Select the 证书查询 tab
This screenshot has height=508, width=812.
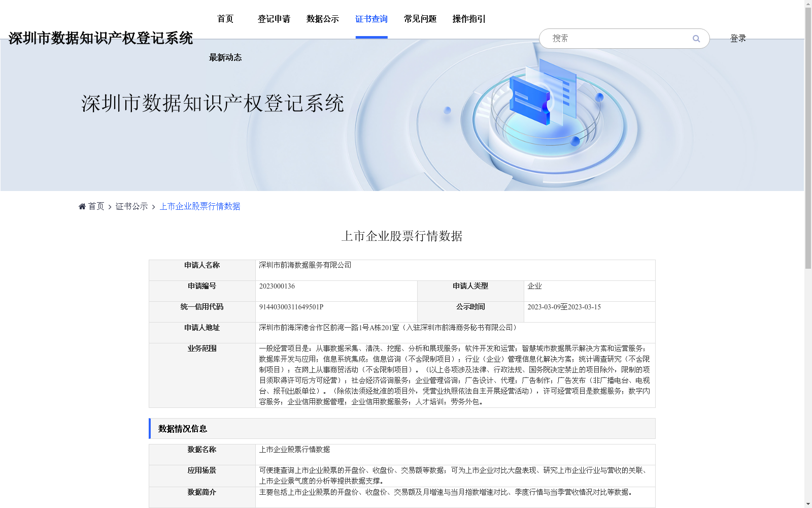coord(371,19)
